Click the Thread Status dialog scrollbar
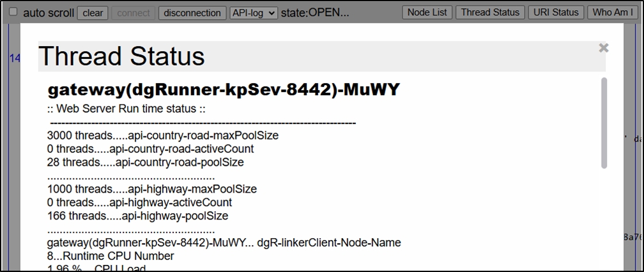The image size is (644, 272). click(604, 123)
